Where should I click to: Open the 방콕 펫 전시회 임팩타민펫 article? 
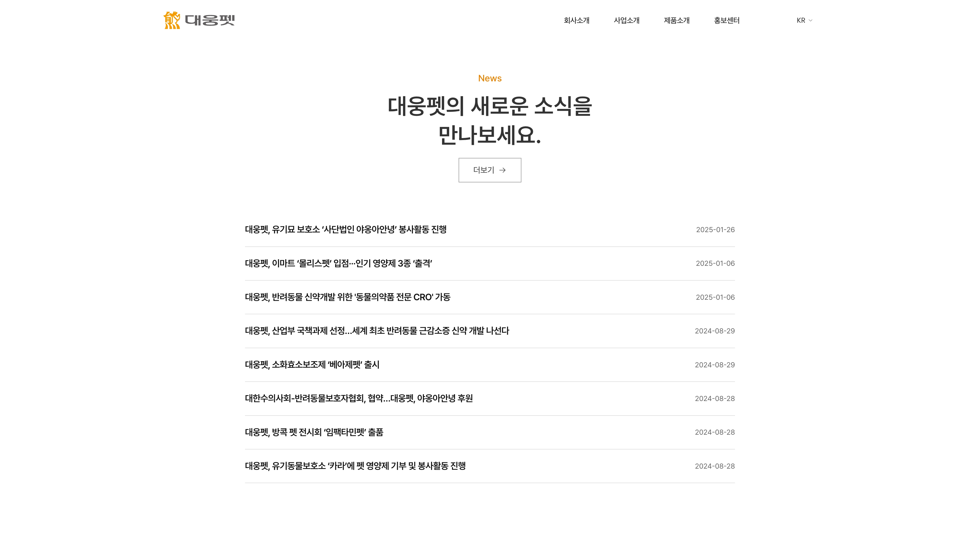[x=314, y=432]
